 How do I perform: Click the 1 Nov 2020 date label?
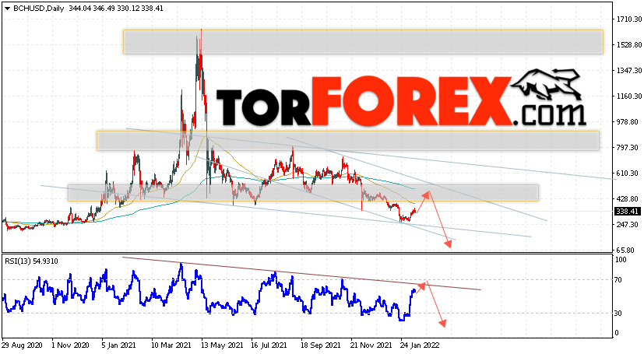click(70, 345)
